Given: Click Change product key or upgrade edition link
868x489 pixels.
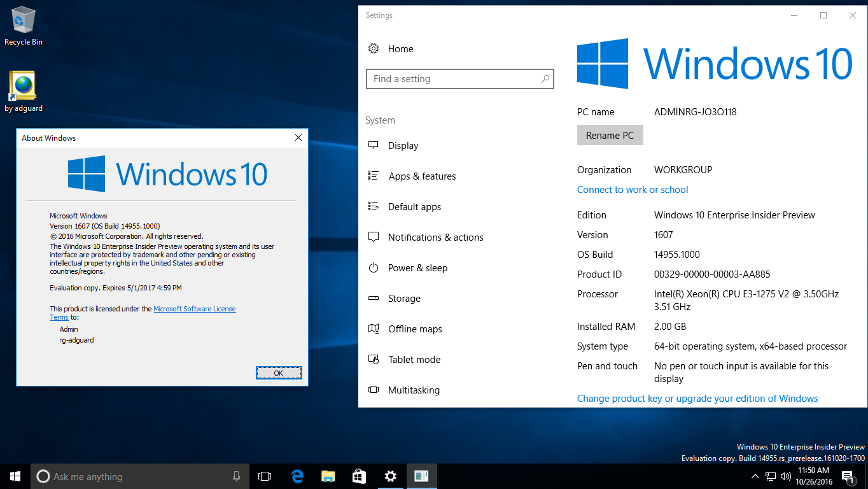Looking at the screenshot, I should (697, 399).
